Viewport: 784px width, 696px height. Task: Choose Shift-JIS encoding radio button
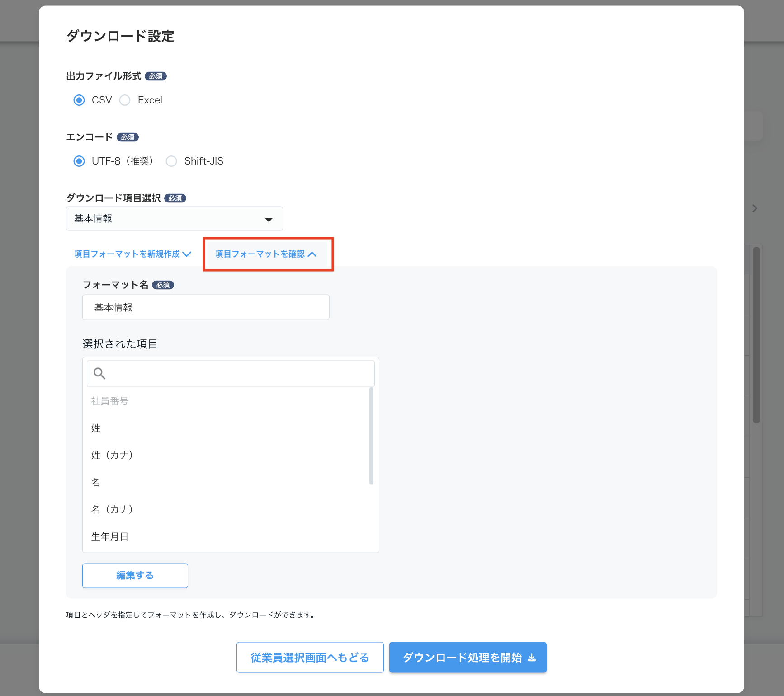pos(171,161)
